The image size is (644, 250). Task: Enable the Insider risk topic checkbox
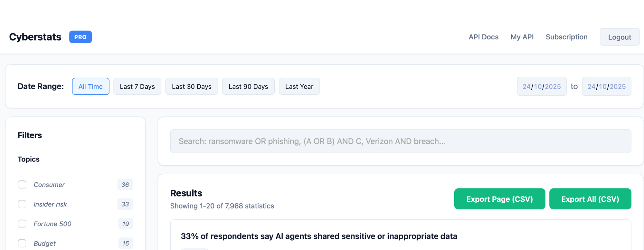tap(22, 204)
